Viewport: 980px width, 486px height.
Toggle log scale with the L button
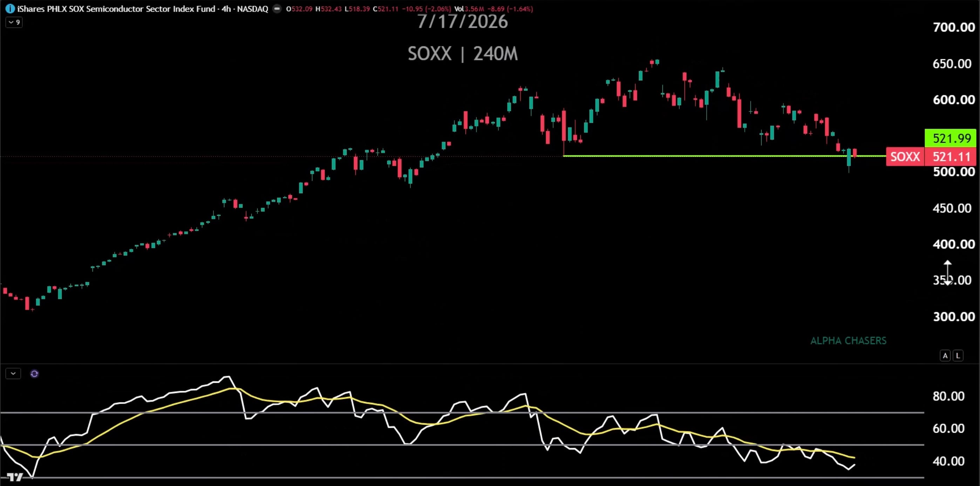958,356
